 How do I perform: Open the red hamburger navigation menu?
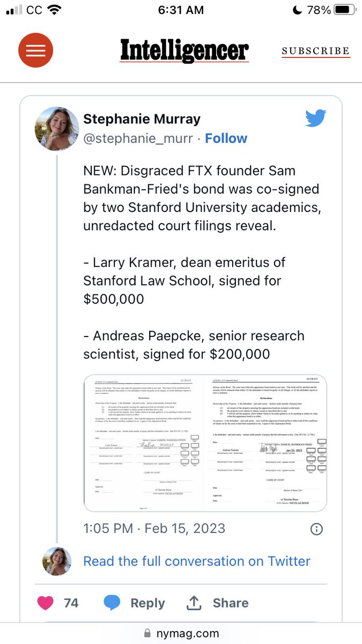pos(35,50)
